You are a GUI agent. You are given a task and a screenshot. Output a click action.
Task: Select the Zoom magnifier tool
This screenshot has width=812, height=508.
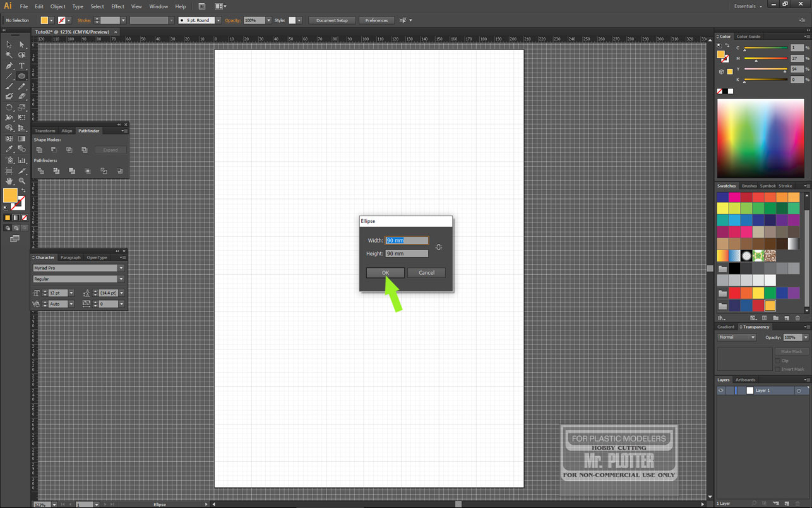point(21,181)
